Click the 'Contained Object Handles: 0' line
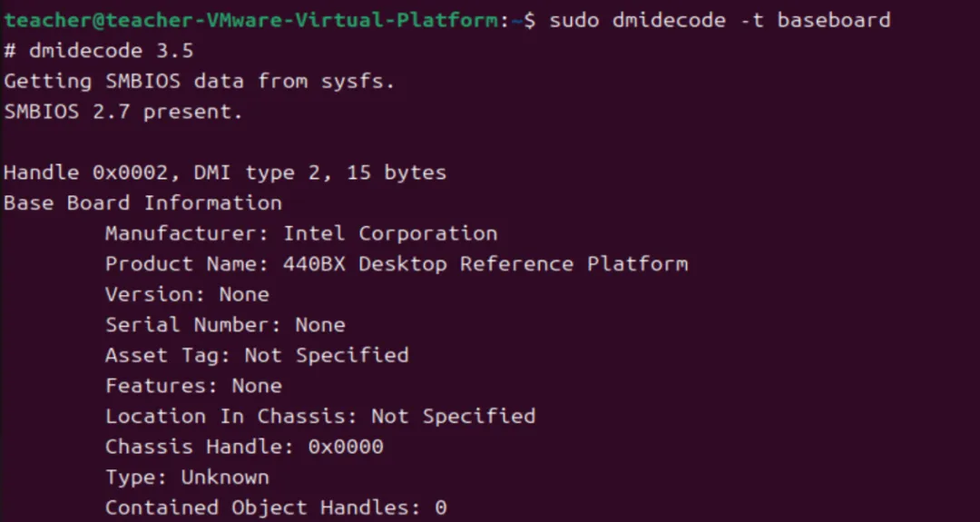The height and width of the screenshot is (522, 980). point(276,508)
